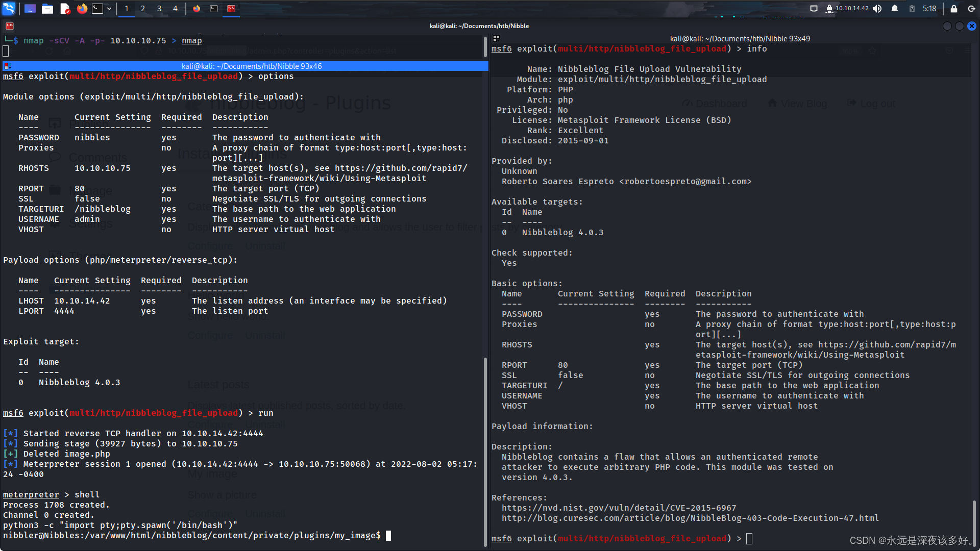Minimize the Terminator window
Viewport: 980px width, 551px height.
coord(947,26)
